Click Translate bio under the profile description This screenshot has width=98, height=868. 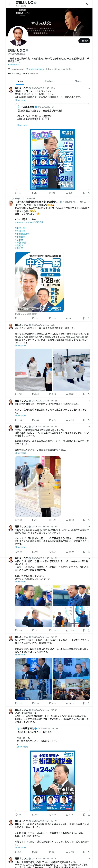(x=14, y=64)
